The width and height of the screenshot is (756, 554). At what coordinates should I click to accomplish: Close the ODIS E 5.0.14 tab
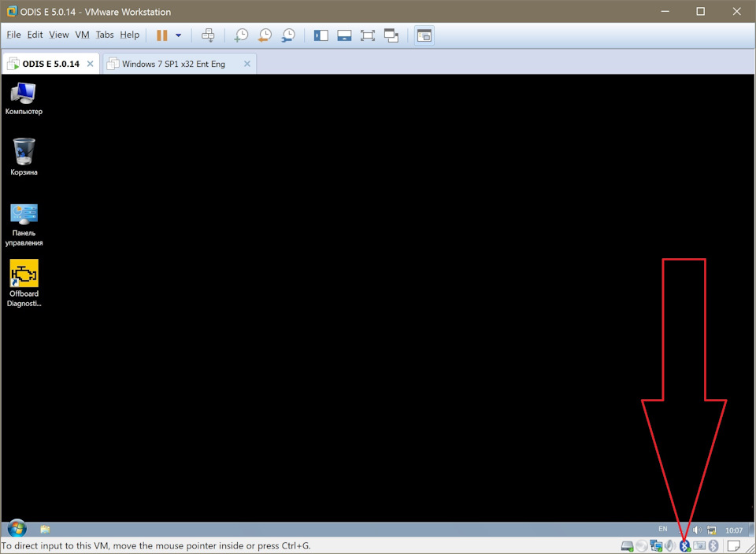[90, 64]
